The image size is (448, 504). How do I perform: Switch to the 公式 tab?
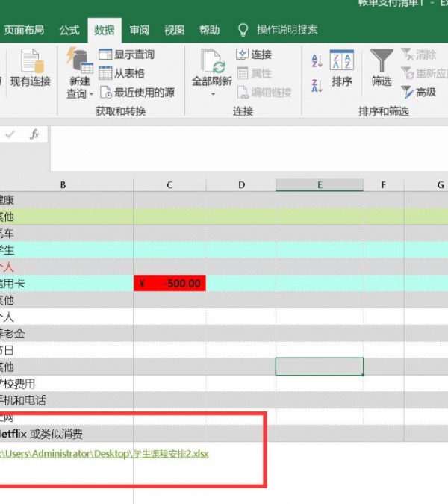pos(69,30)
